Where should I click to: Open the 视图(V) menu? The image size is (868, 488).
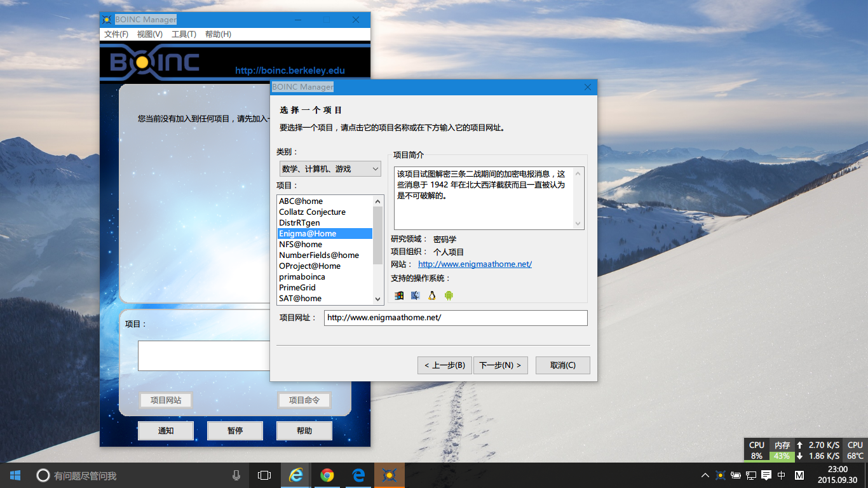click(x=150, y=34)
